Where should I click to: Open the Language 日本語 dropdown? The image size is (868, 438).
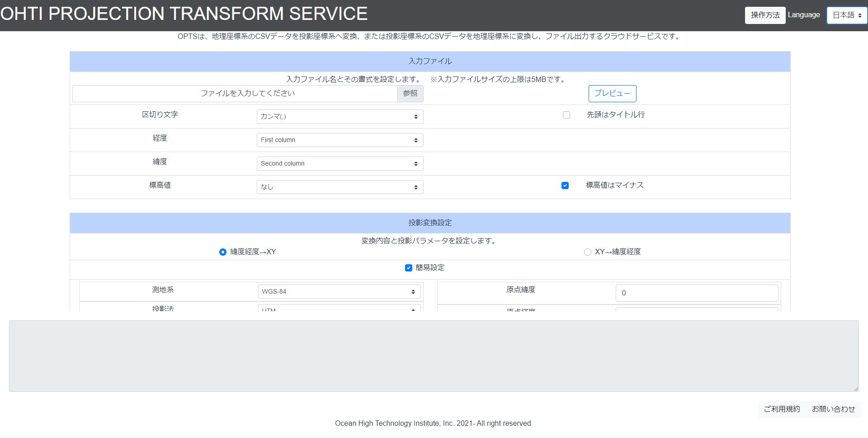(x=847, y=15)
